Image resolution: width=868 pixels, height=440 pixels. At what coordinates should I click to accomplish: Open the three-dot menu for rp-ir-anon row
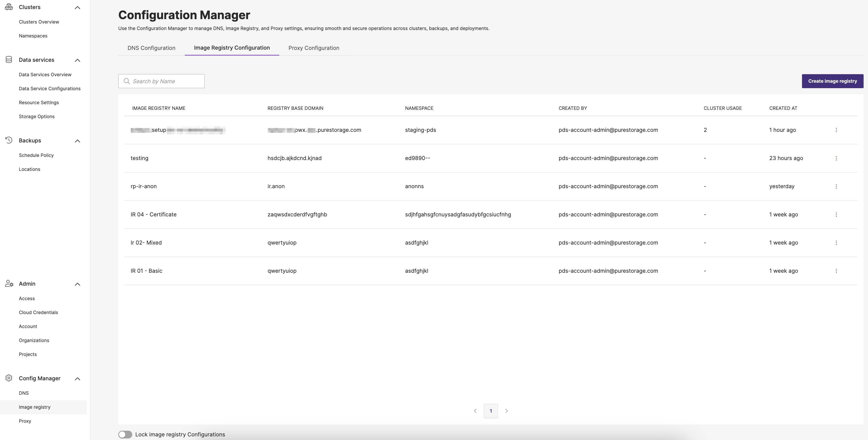point(836,186)
